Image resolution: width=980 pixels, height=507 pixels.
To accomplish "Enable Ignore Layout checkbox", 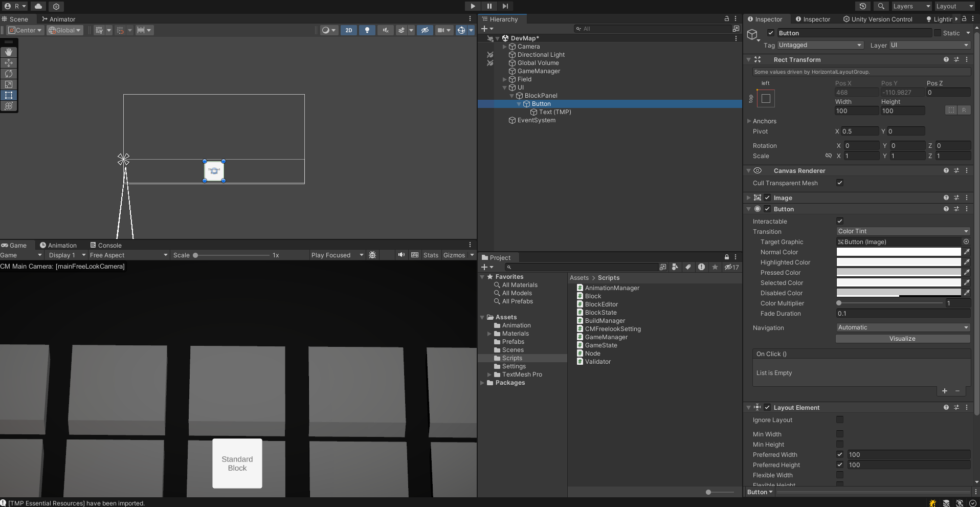I will coord(840,420).
